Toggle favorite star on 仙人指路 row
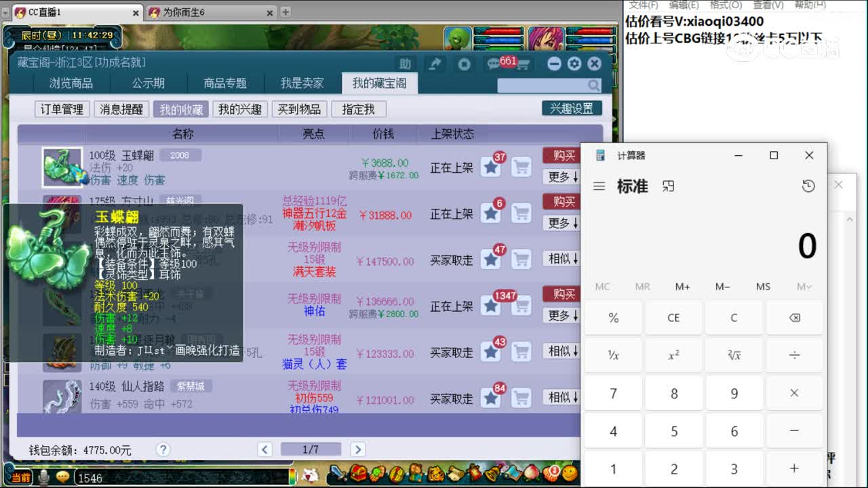Image resolution: width=868 pixels, height=488 pixels. [x=491, y=399]
